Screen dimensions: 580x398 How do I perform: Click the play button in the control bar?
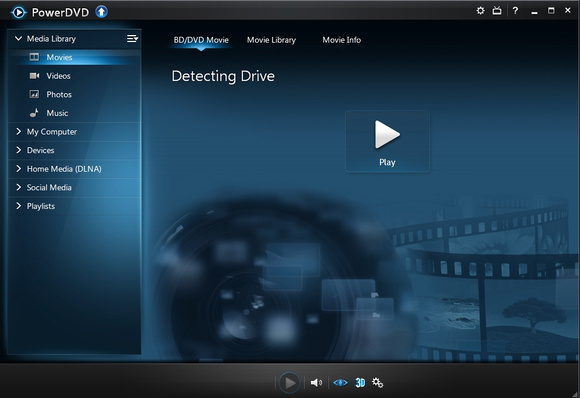pyautogui.click(x=290, y=382)
